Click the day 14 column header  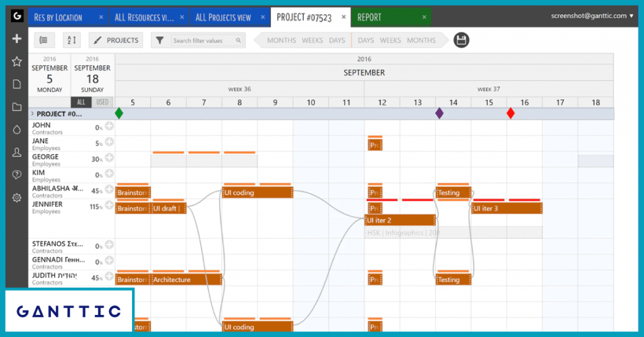(453, 102)
